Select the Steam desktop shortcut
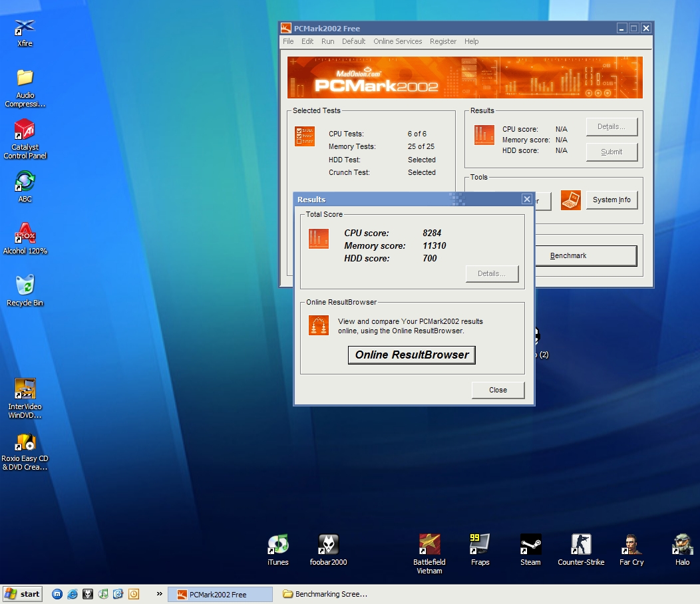Image resolution: width=700 pixels, height=604 pixels. point(530,549)
